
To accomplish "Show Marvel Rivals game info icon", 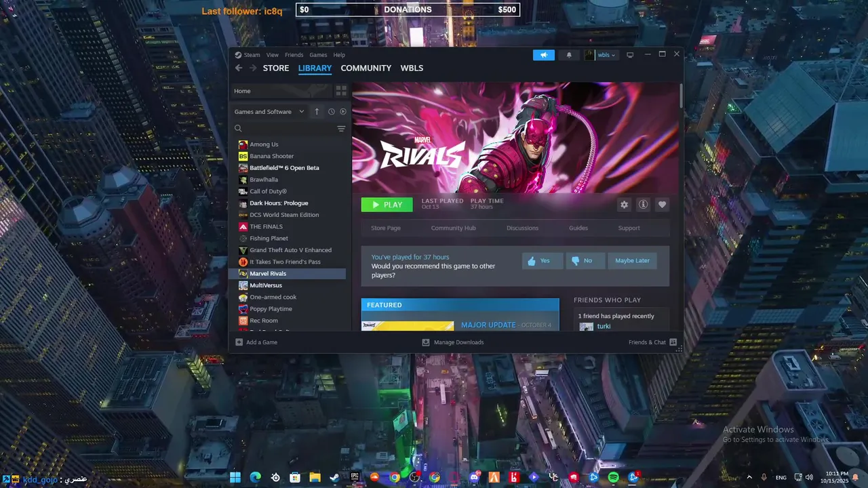I will coord(643,205).
